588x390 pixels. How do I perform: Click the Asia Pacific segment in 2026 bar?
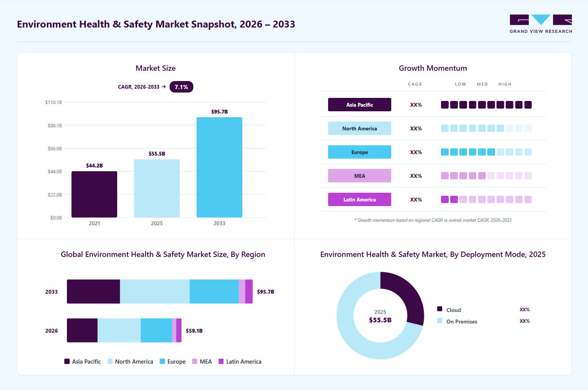pos(82,330)
